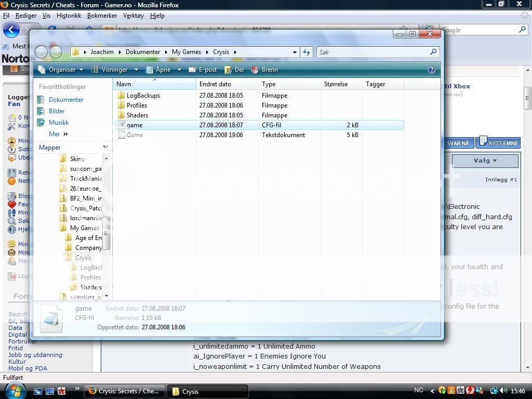Viewport: 532px width, 399px height.
Task: Click the magnifier in the Søk box
Action: pyautogui.click(x=433, y=52)
